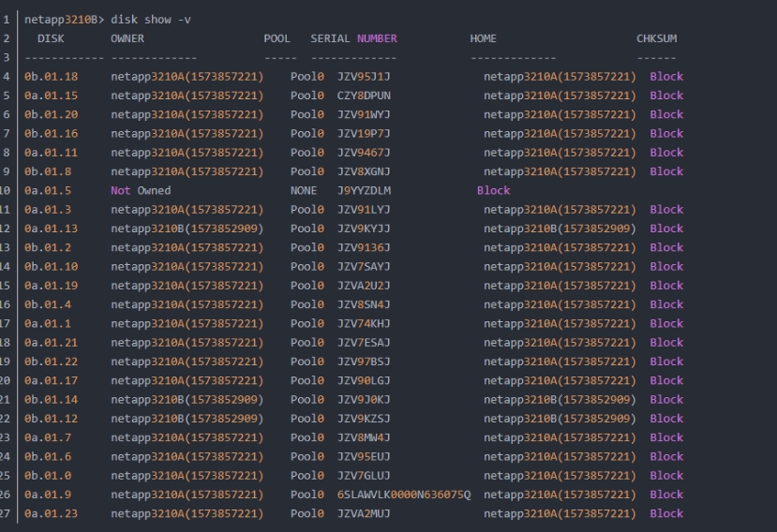Click serial number JZVA2MUJ
This screenshot has height=532, width=777.
(364, 513)
